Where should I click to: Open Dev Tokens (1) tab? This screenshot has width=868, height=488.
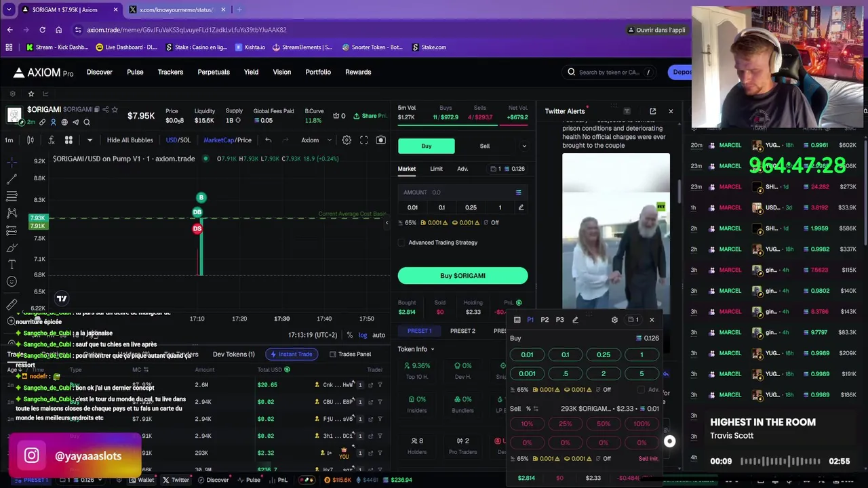coord(233,354)
